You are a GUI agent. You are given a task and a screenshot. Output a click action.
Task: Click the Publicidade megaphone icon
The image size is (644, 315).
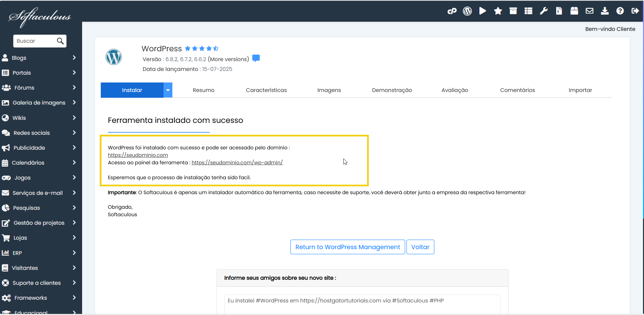click(6, 148)
